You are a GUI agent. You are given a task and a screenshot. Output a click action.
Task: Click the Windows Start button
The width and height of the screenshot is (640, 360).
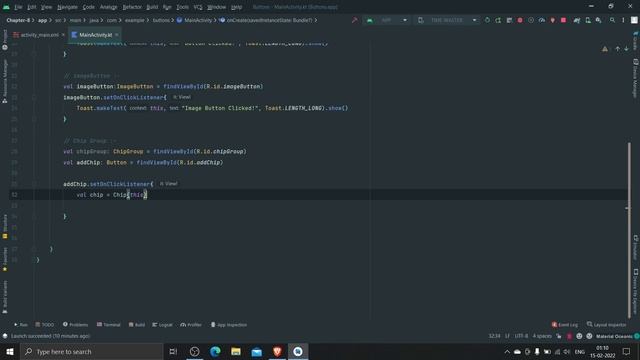(x=10, y=351)
